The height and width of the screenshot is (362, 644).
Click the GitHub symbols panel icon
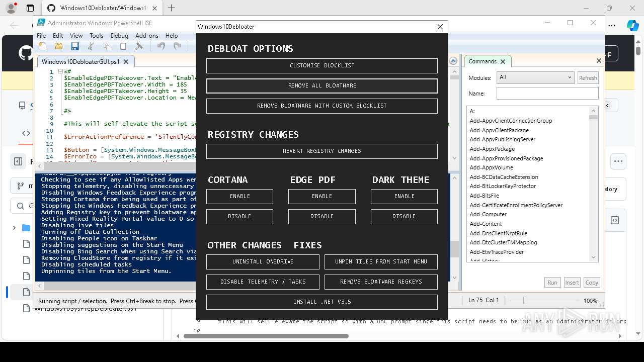tap(615, 220)
